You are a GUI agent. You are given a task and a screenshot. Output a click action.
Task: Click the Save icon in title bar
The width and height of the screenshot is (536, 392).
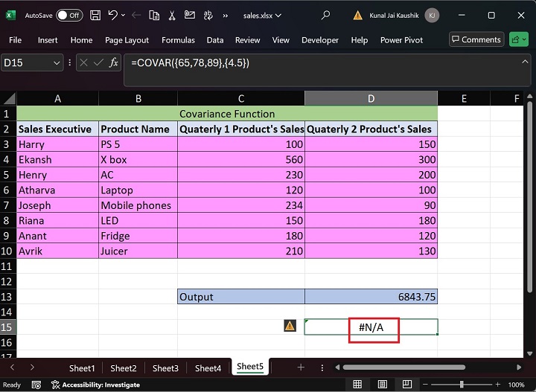(x=95, y=15)
